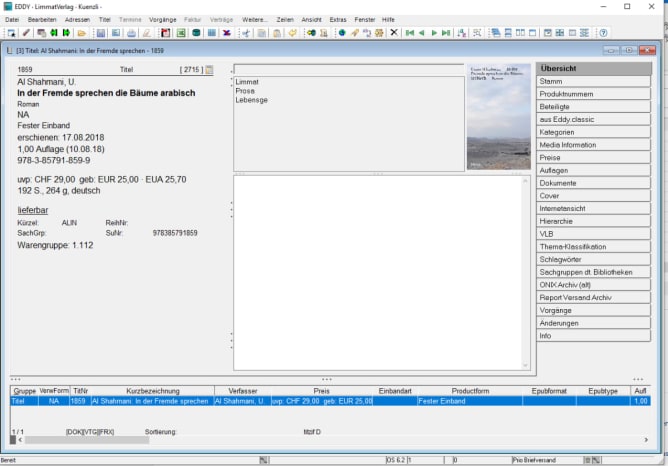This screenshot has height=466, width=668.
Task: Open the Internetansicht section
Action: (593, 209)
